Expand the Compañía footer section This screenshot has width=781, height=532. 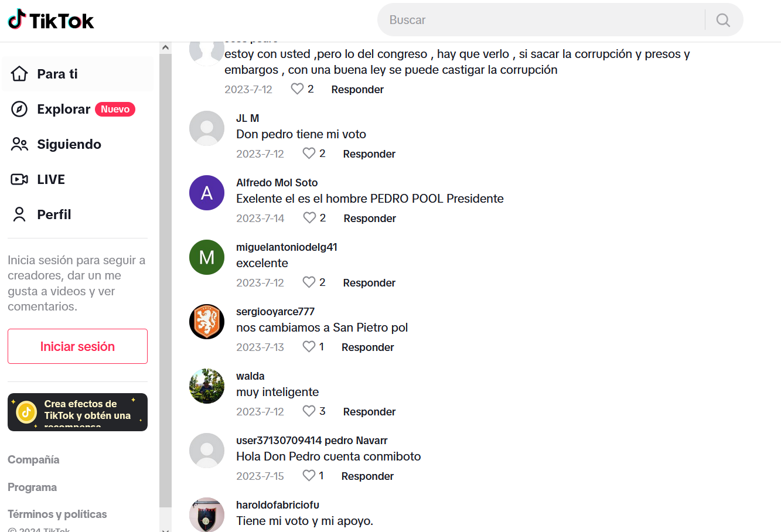33,460
